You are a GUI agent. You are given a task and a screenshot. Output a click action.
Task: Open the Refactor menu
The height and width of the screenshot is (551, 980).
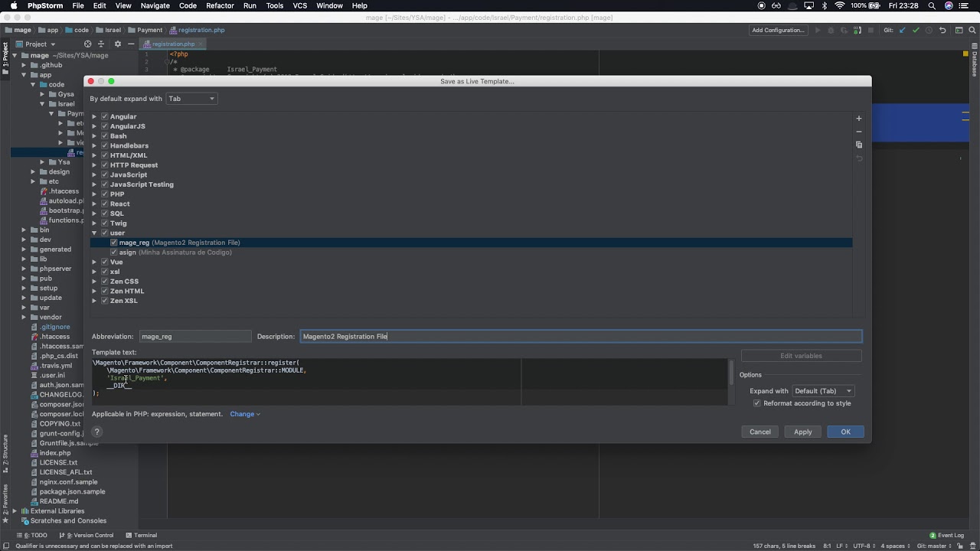(220, 5)
